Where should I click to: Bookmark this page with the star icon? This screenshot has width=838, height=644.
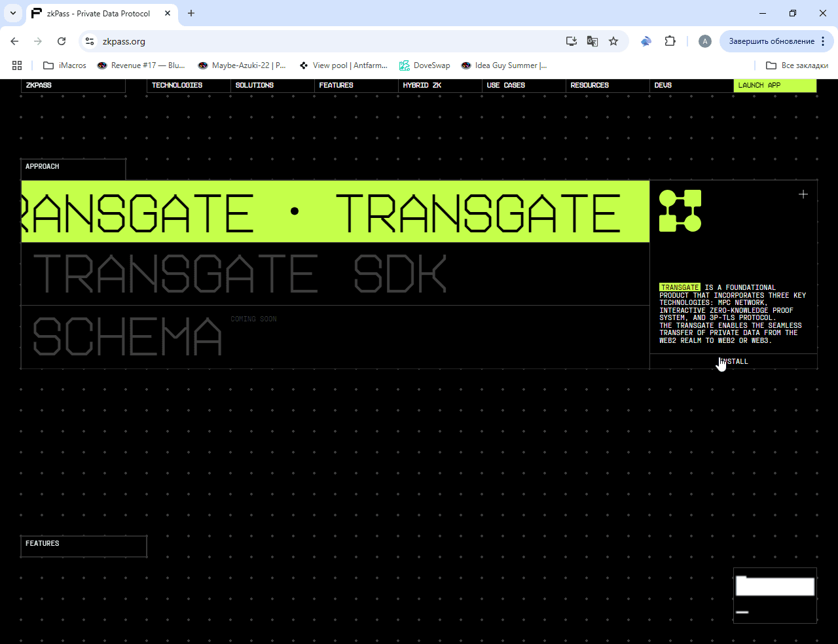613,41
